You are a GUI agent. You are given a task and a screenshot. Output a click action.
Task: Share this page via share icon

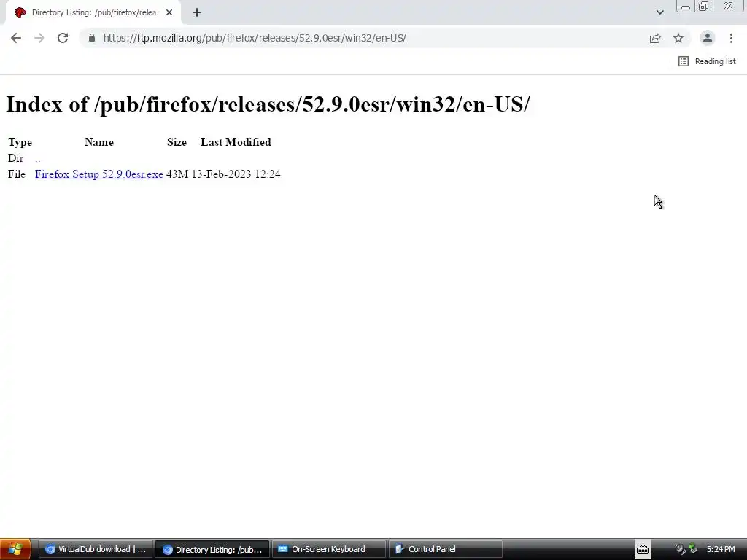655,38
